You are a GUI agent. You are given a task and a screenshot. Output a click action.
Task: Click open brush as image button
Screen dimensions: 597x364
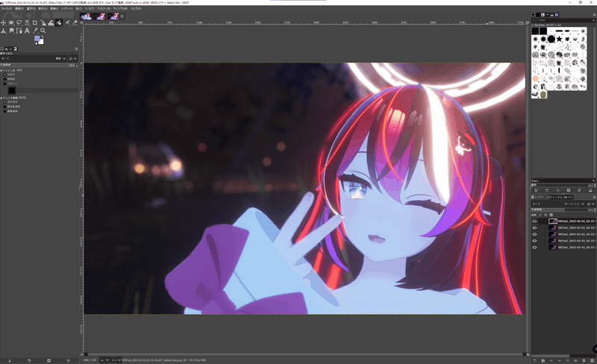click(x=590, y=190)
